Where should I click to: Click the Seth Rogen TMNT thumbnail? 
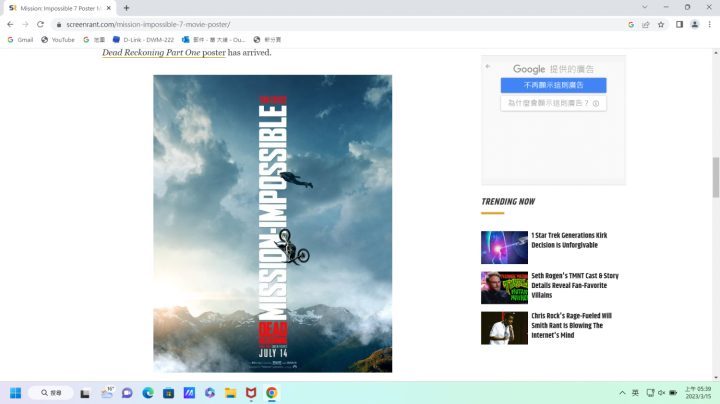(x=504, y=288)
